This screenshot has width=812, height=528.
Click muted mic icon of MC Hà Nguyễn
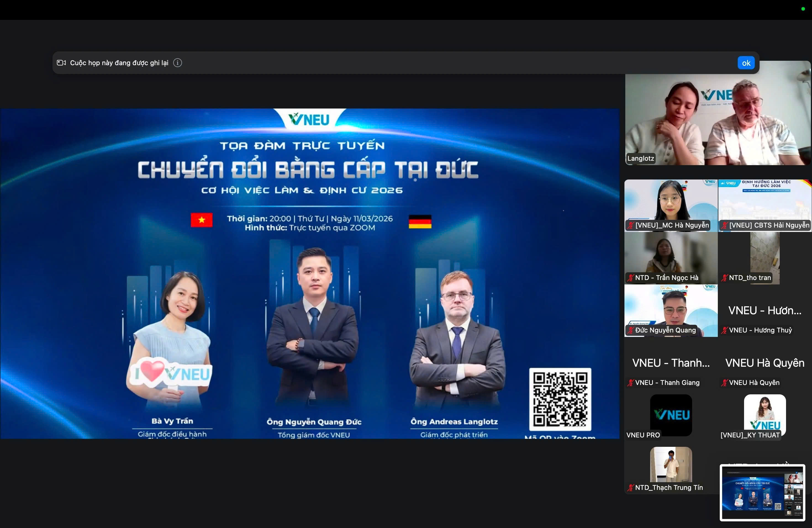point(631,225)
